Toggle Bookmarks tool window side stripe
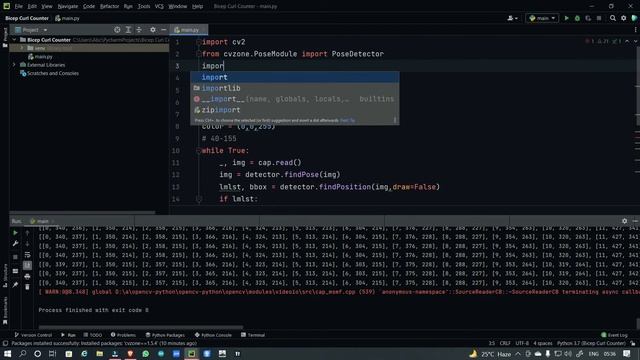This screenshot has height=360, width=640. pyautogui.click(x=5, y=311)
